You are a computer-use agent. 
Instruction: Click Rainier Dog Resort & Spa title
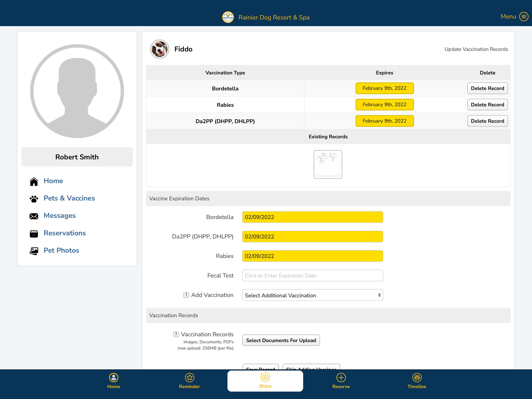click(x=274, y=17)
